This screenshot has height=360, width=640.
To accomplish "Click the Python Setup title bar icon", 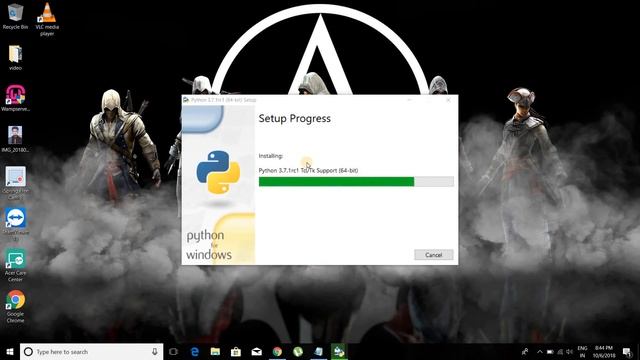I will (186, 100).
